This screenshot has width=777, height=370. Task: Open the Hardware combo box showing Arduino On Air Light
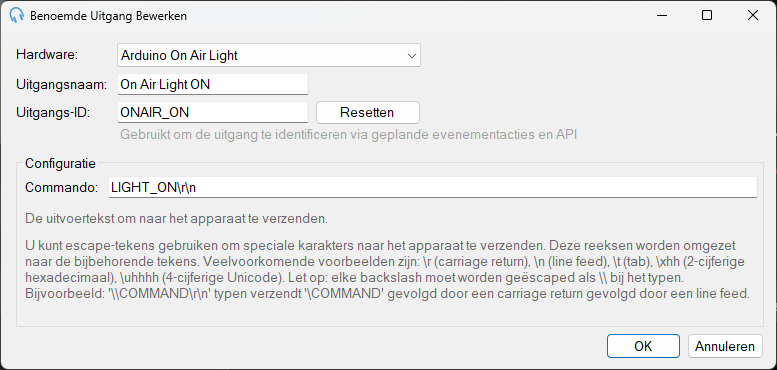pyautogui.click(x=269, y=55)
